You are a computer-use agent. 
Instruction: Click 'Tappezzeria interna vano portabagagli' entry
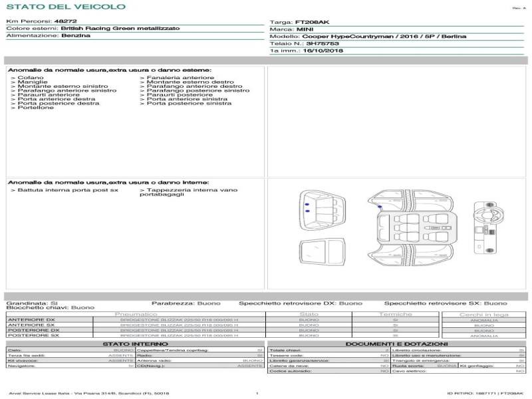(189, 192)
